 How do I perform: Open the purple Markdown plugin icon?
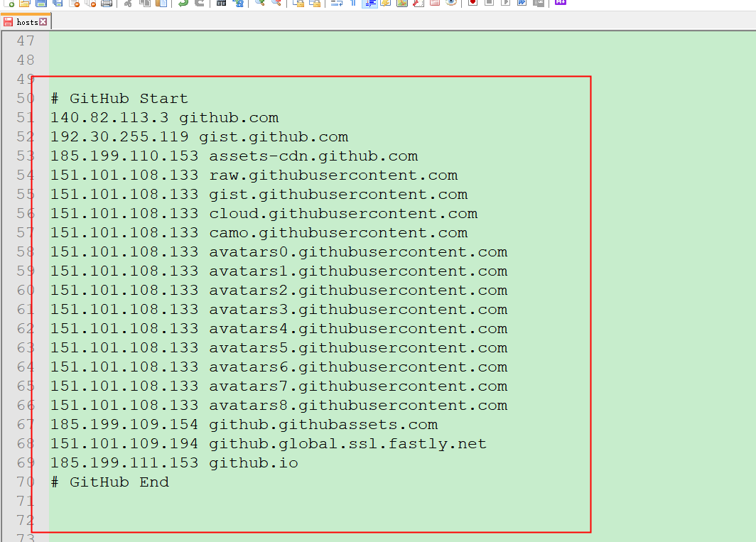(x=560, y=2)
